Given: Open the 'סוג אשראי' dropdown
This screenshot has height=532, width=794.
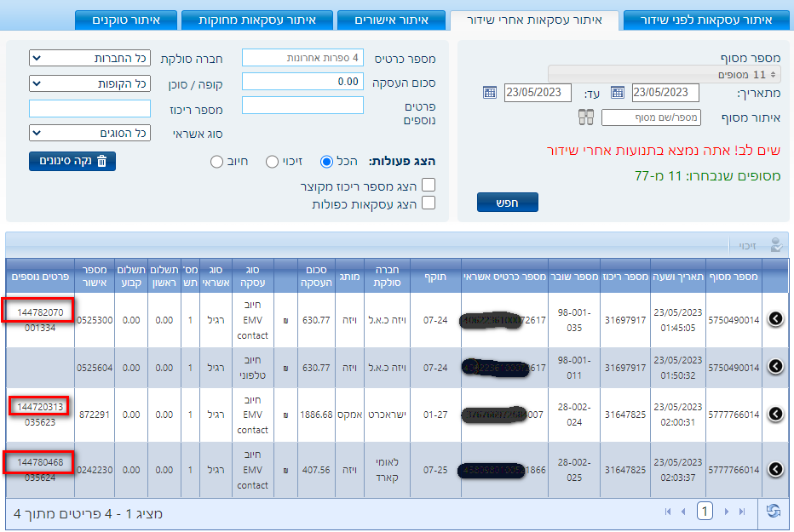Looking at the screenshot, I should (89, 134).
